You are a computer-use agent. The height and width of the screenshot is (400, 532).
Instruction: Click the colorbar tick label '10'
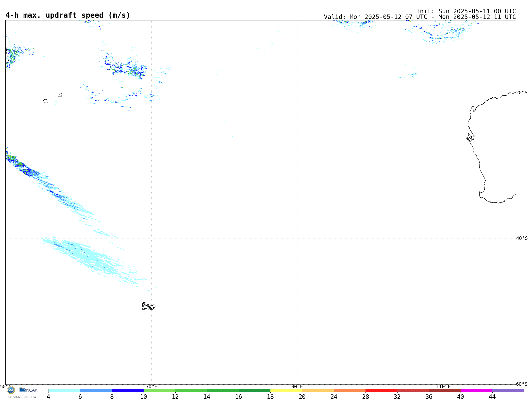click(144, 397)
